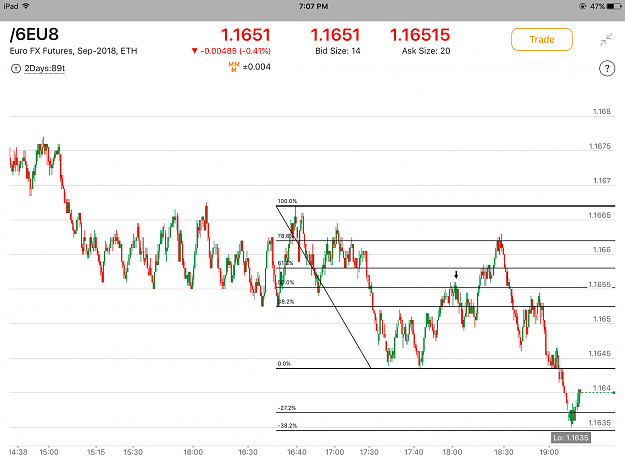Select the 100.0% Fibonacci level label
This screenshot has width=625, height=469.
click(287, 201)
